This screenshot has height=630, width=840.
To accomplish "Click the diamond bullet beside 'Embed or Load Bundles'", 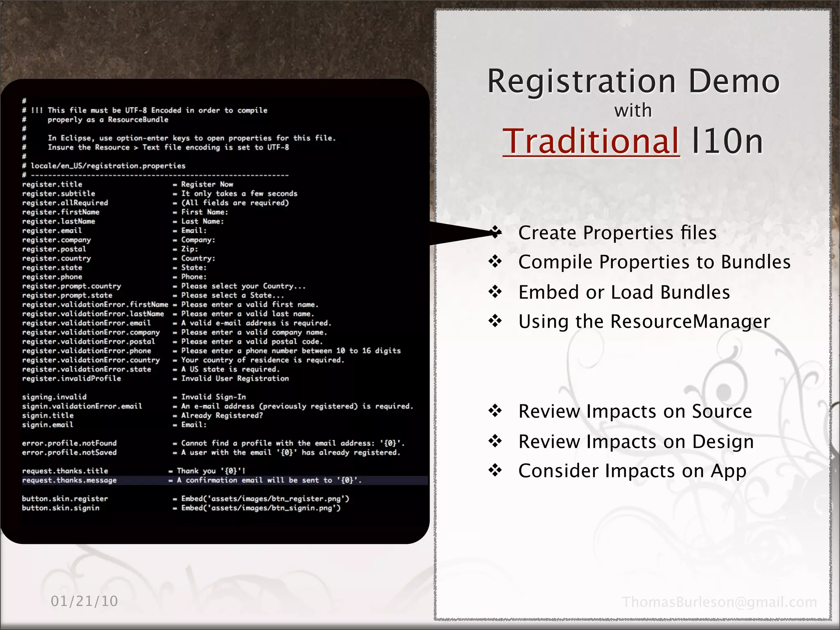I will [x=495, y=292].
